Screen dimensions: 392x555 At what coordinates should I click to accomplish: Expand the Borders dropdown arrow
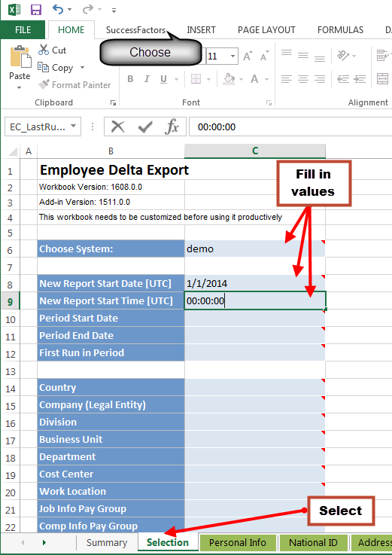click(x=208, y=79)
